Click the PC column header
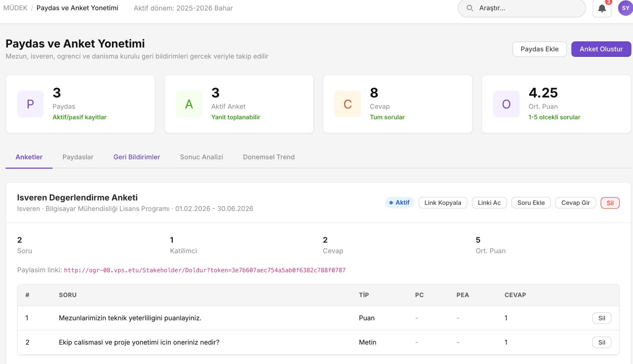 pos(419,295)
